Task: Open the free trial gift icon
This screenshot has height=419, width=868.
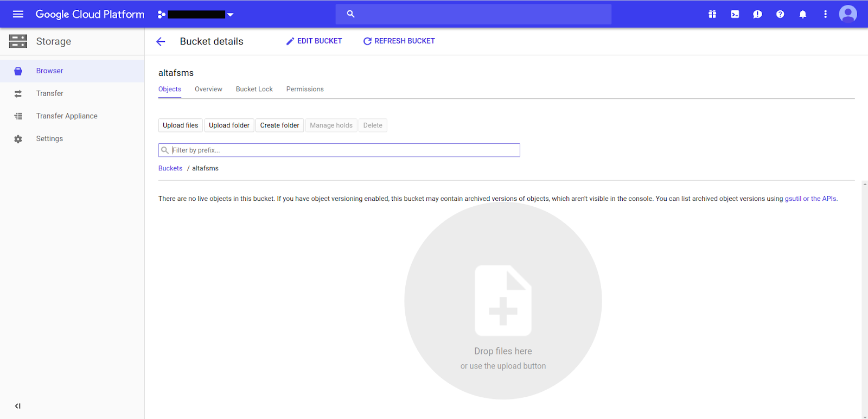Action: point(712,14)
